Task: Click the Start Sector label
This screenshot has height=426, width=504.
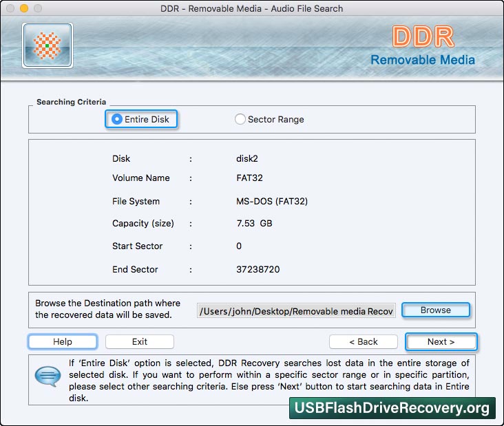Action: (137, 246)
